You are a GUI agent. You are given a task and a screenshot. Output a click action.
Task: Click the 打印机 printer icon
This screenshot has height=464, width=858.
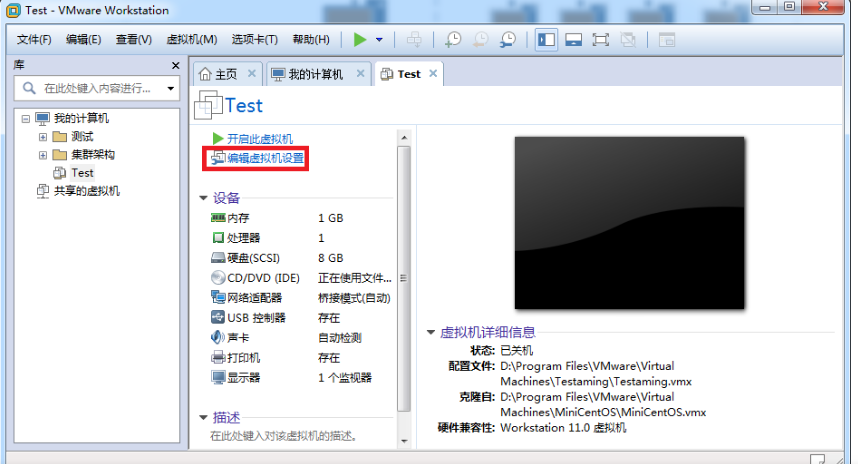click(218, 358)
